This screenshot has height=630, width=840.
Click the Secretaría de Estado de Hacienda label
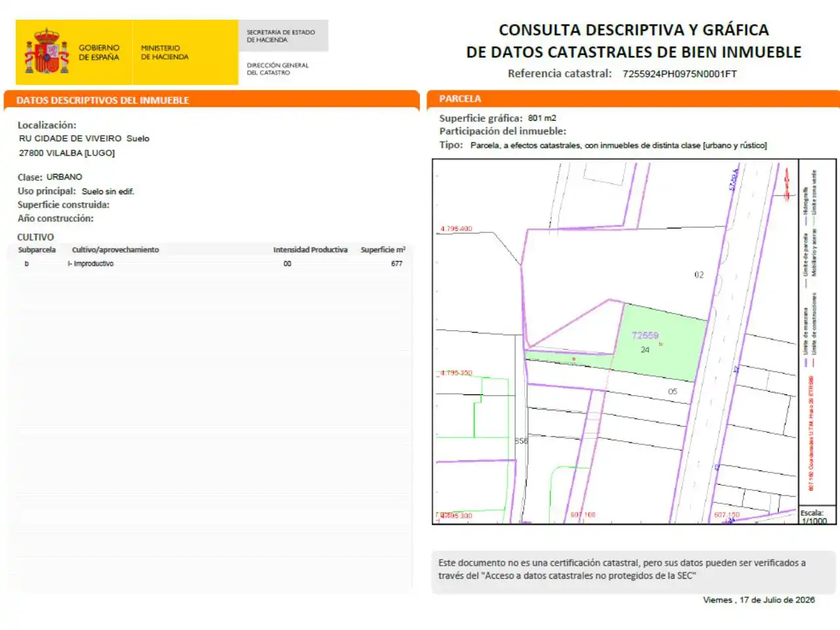tap(281, 36)
